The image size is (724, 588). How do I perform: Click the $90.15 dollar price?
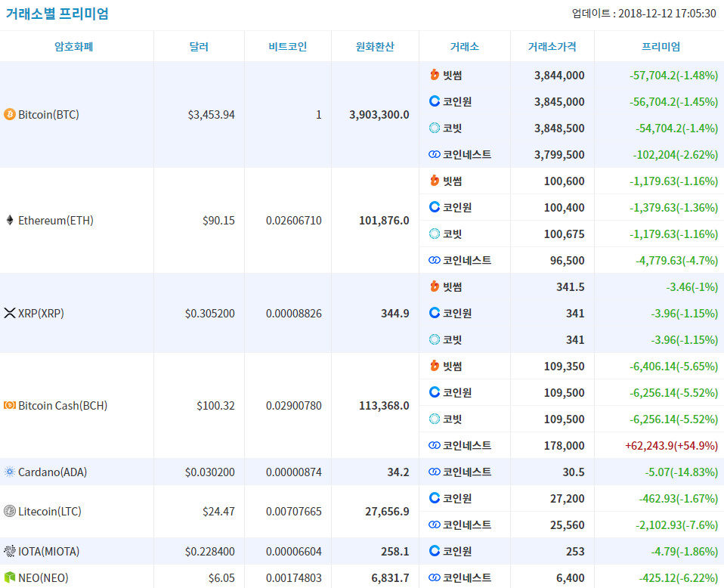click(x=218, y=221)
